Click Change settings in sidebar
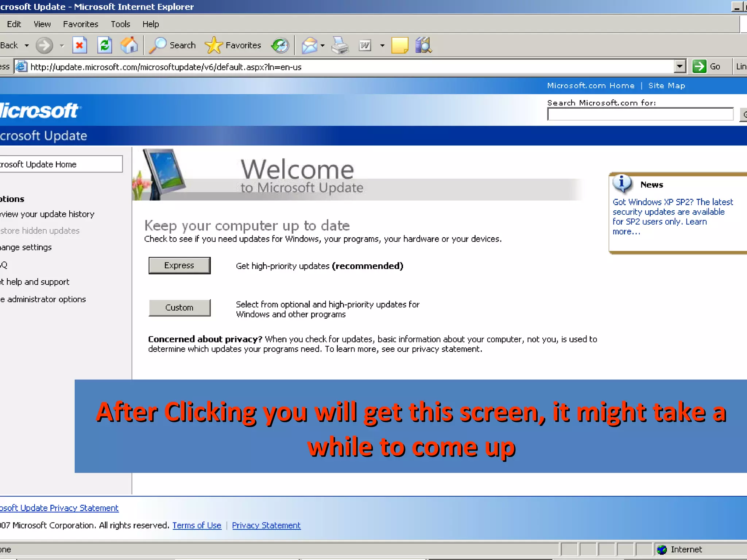Viewport: 747px width, 560px height. [x=26, y=247]
